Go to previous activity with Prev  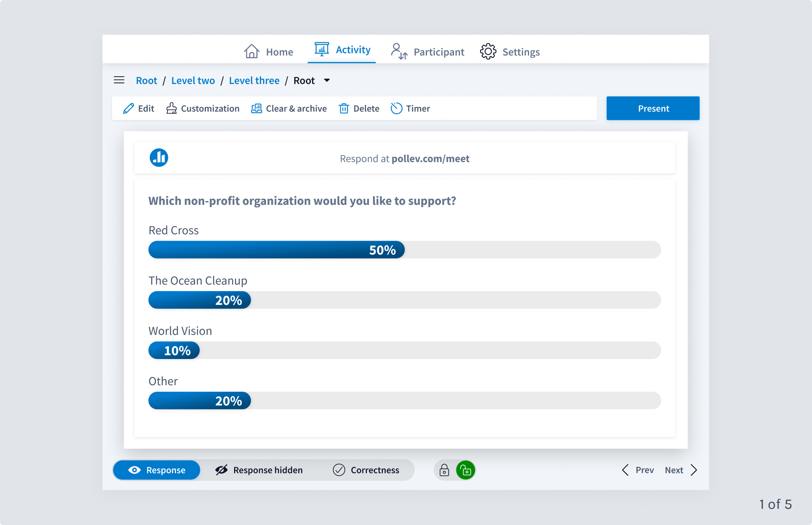pos(638,470)
